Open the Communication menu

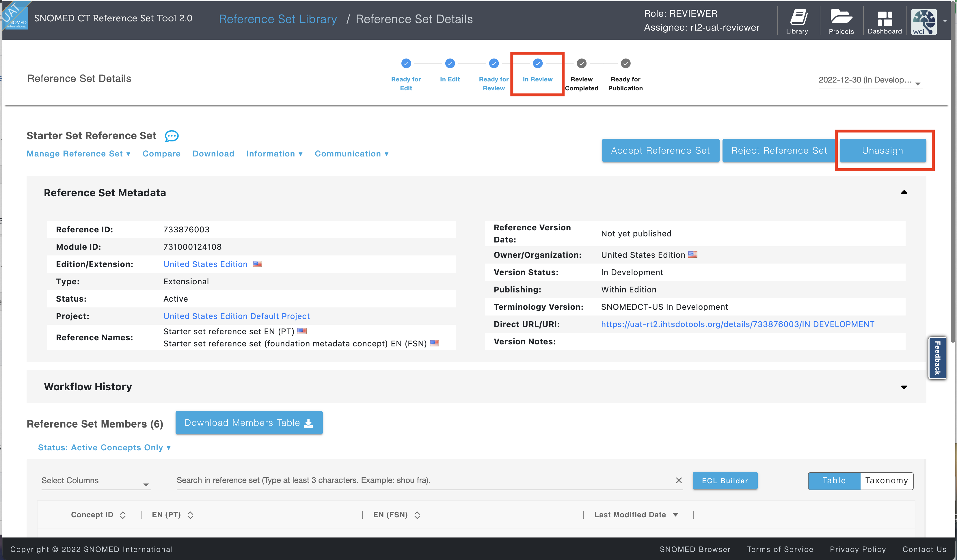pyautogui.click(x=352, y=154)
